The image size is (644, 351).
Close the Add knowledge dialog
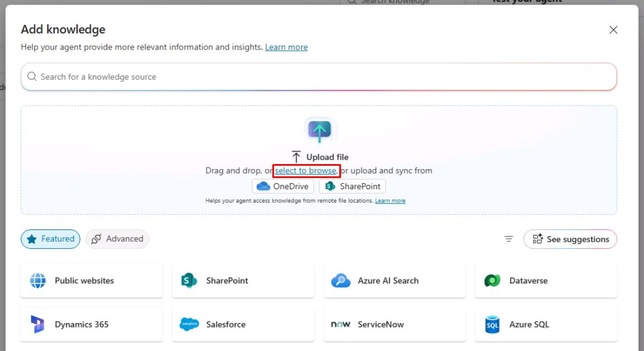coord(613,30)
